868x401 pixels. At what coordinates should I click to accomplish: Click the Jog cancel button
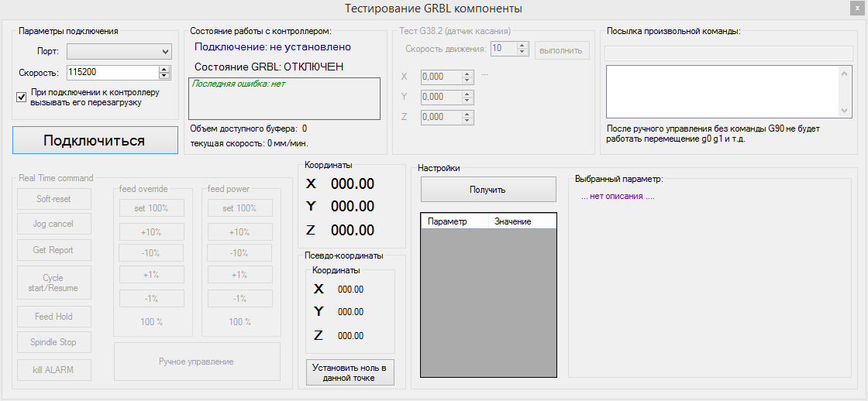pos(53,224)
